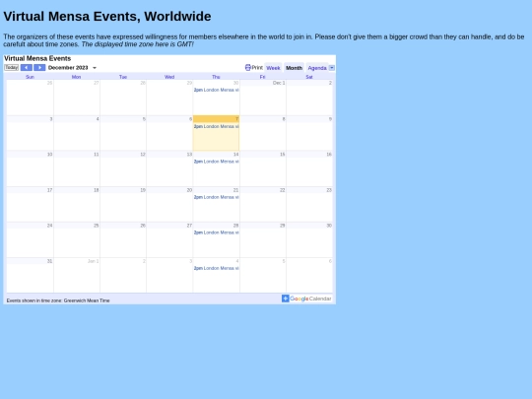The image size is (532, 399).
Task: Click the Greenwich Mean Time time zone note
Action: 58,300
